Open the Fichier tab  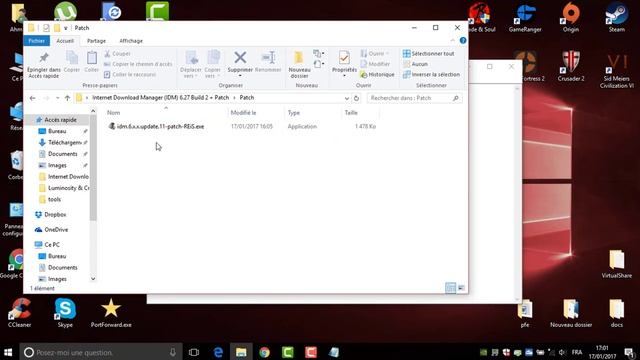(37, 41)
